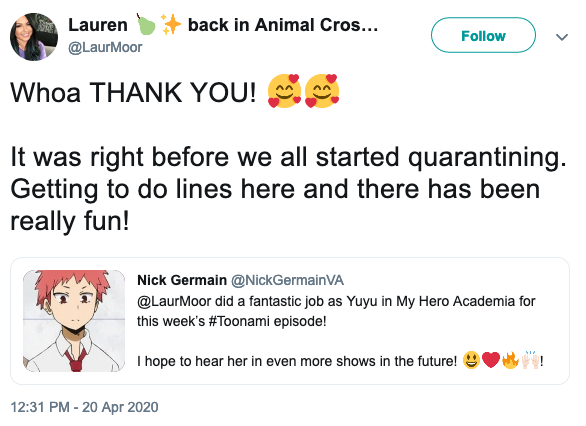Click the first smiling hearts emoji
Image resolution: width=586 pixels, height=426 pixels.
(x=284, y=91)
